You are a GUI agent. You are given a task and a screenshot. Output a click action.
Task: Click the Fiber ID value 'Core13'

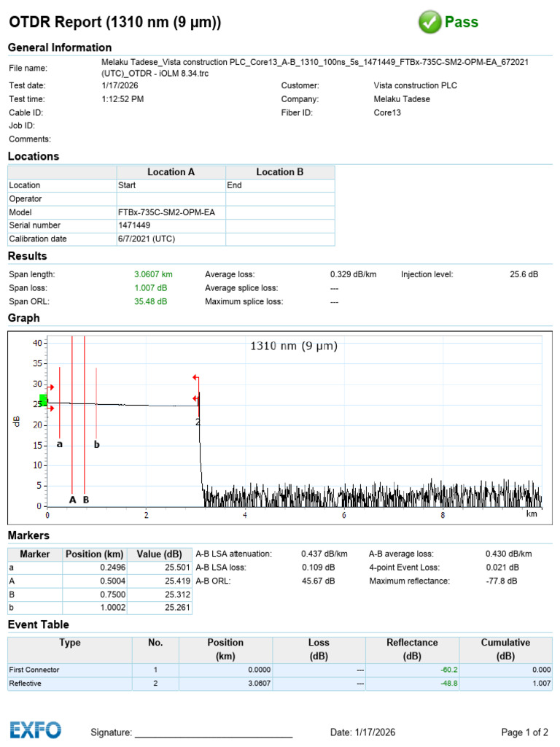(x=387, y=112)
